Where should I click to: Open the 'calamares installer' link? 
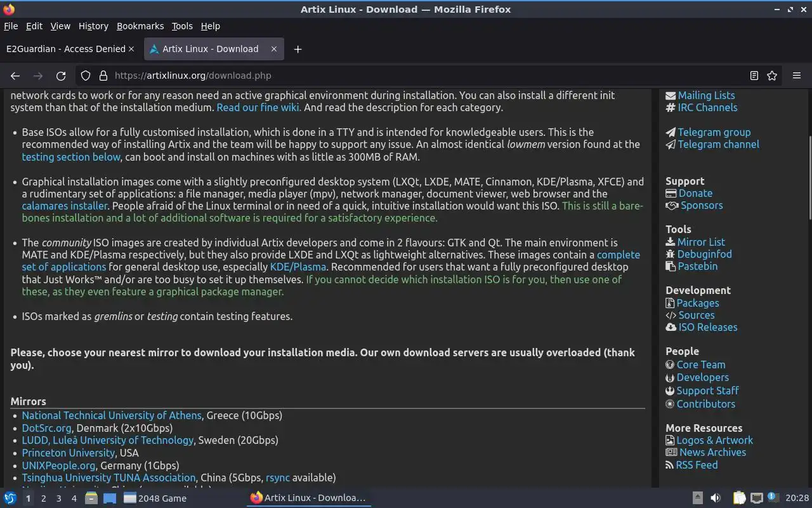coord(65,206)
